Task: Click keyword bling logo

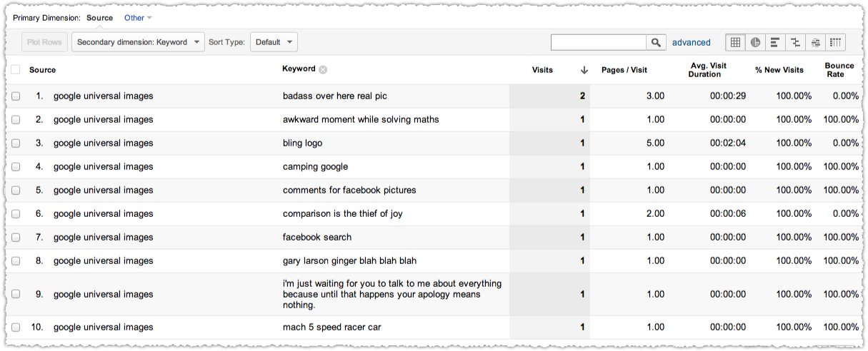Action: [x=302, y=143]
